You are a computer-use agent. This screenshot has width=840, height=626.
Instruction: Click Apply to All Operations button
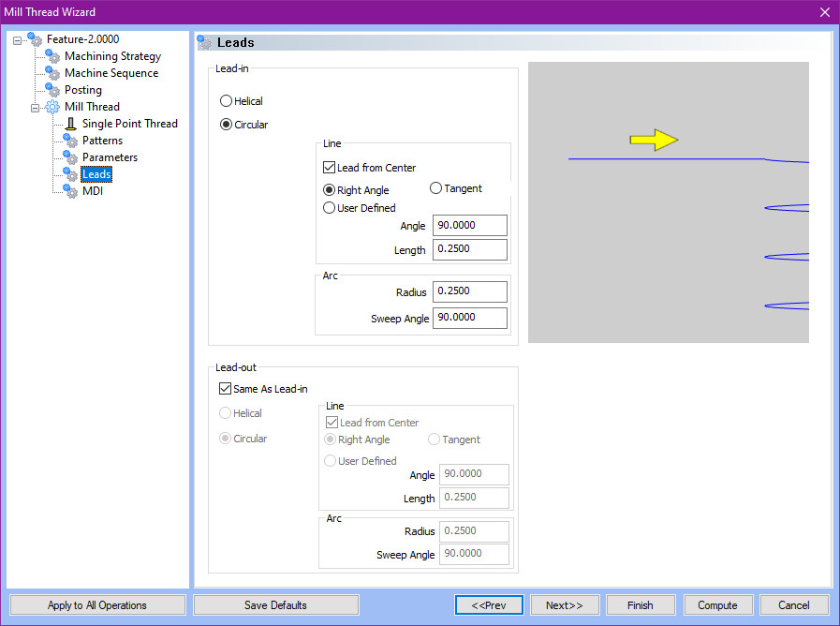tap(97, 605)
